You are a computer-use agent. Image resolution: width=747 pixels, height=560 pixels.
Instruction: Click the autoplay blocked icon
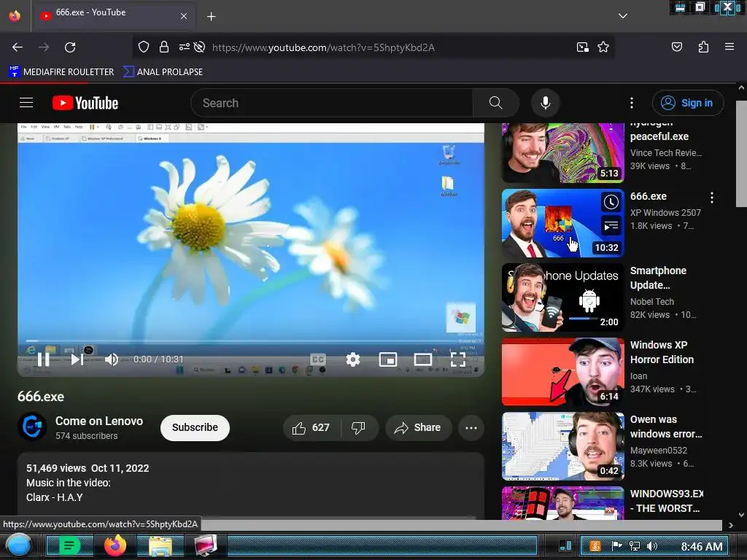pos(200,47)
